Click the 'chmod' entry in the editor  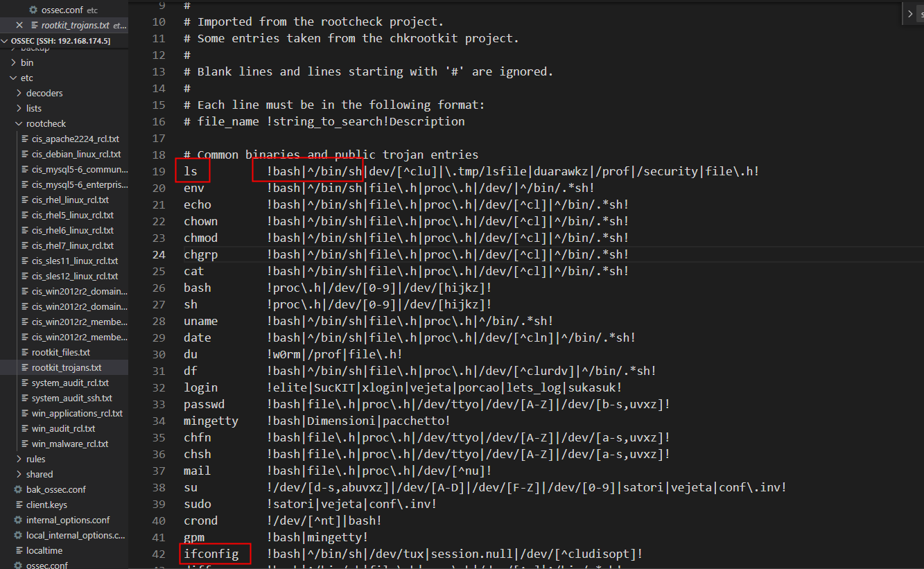click(201, 238)
